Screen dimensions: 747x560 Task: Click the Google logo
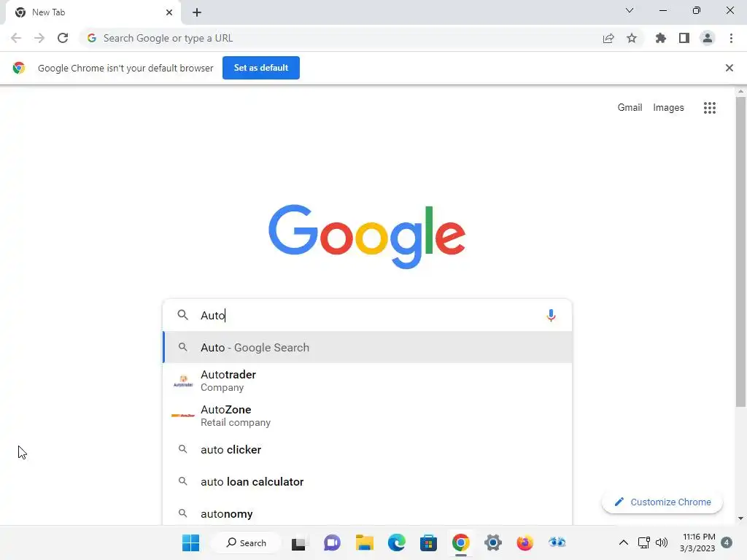(367, 236)
